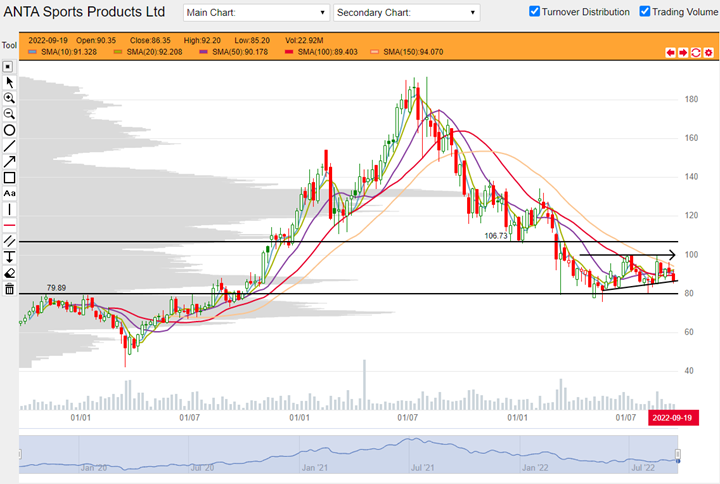Activate the zoom out magnifier tool
The height and width of the screenshot is (484, 720).
9,114
